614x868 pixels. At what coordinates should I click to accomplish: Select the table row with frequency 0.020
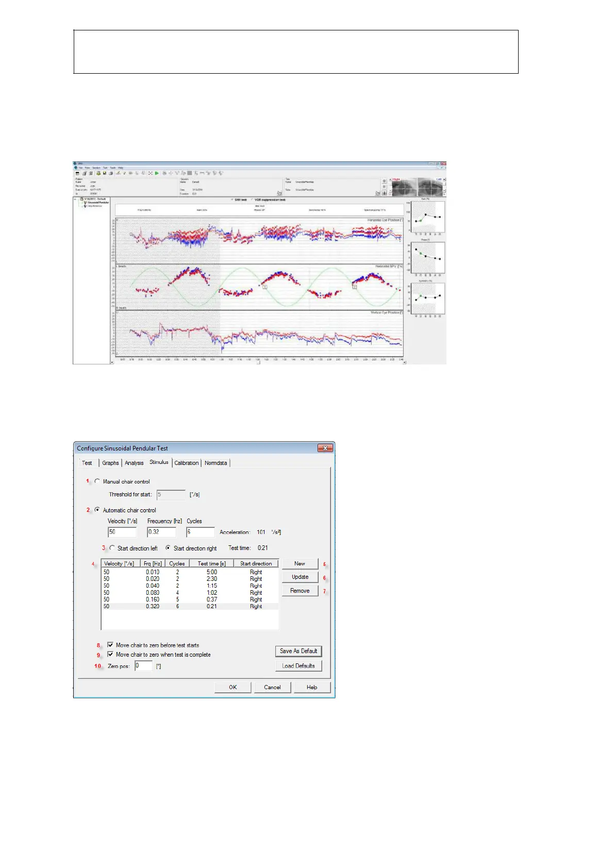[190, 579]
